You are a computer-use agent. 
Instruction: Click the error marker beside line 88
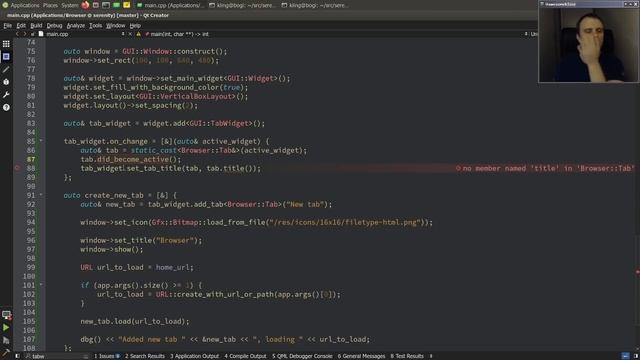17,168
